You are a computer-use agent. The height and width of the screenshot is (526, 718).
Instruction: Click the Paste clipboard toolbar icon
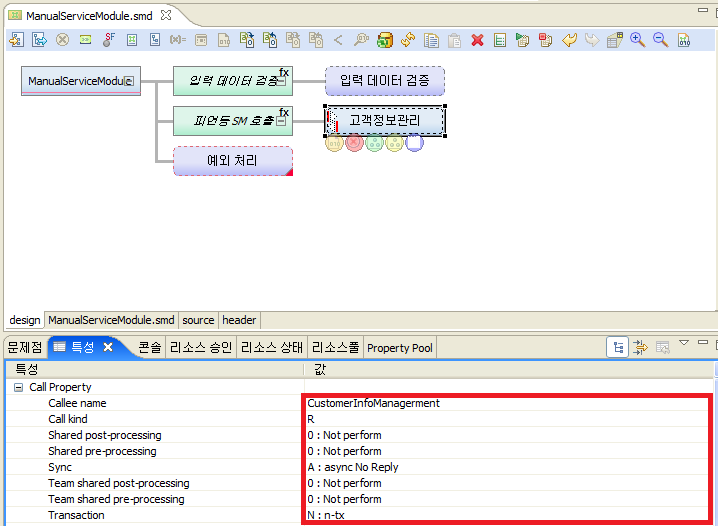(x=454, y=40)
